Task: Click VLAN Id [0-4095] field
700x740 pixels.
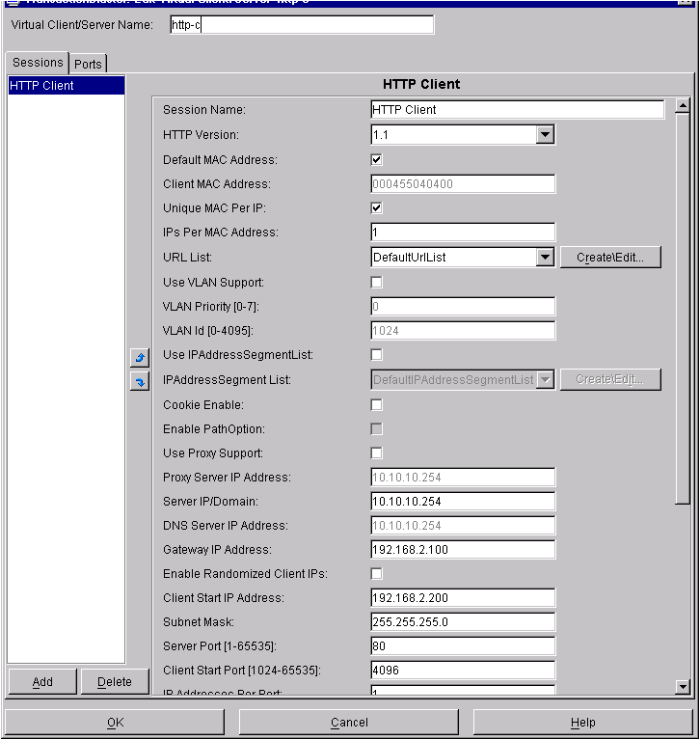Action: point(463,330)
